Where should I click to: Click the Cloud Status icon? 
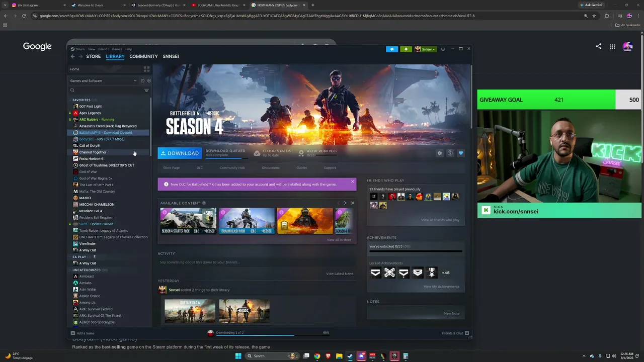(x=257, y=153)
